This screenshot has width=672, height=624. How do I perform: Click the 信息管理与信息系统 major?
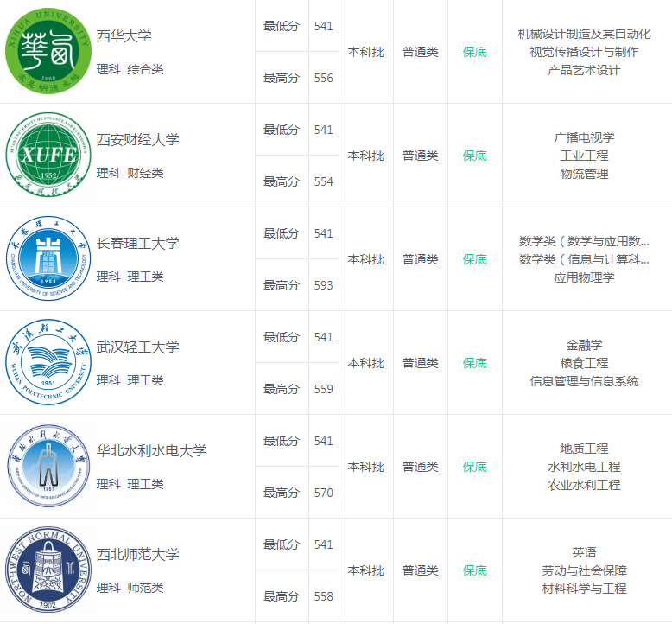[584, 381]
